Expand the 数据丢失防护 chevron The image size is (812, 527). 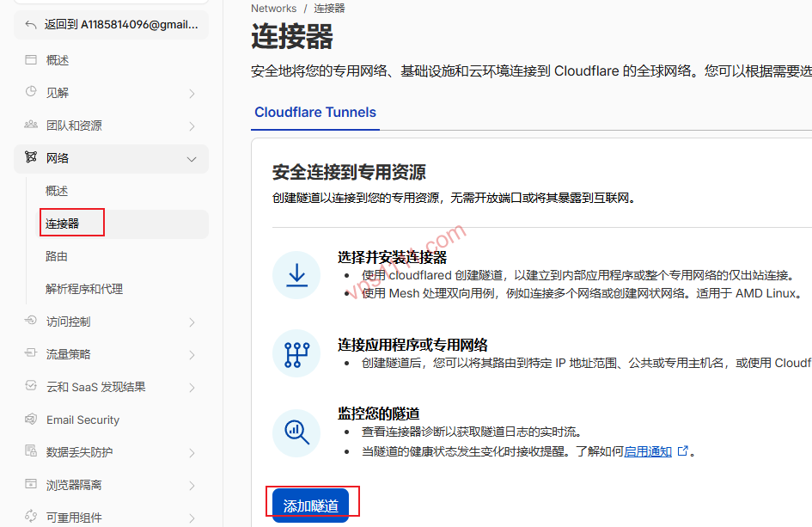point(192,453)
